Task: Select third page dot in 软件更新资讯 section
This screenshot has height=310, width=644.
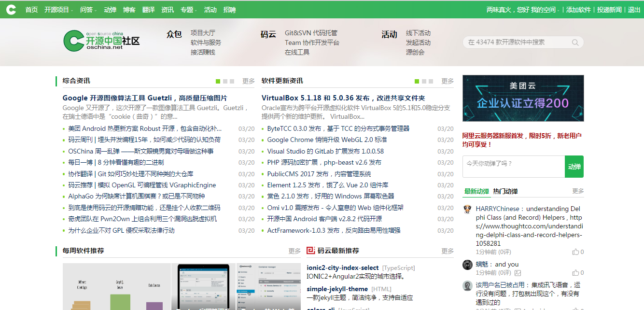Action: pos(431,81)
